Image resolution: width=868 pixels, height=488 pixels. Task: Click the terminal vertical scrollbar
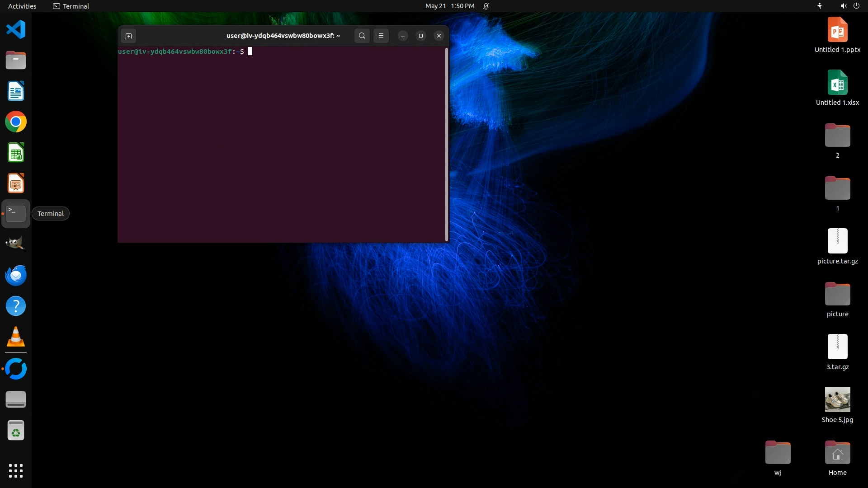click(447, 145)
